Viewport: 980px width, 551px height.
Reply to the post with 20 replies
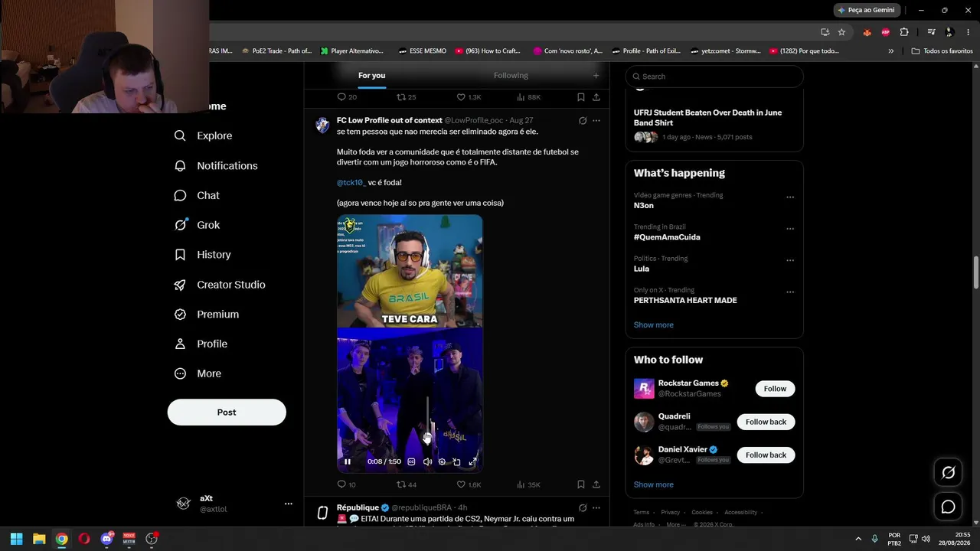point(347,97)
